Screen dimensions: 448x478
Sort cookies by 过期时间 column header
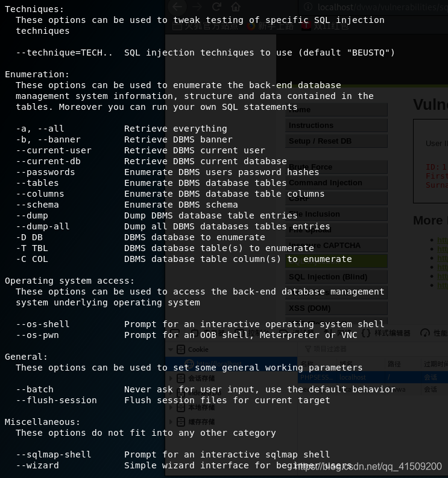point(435,364)
